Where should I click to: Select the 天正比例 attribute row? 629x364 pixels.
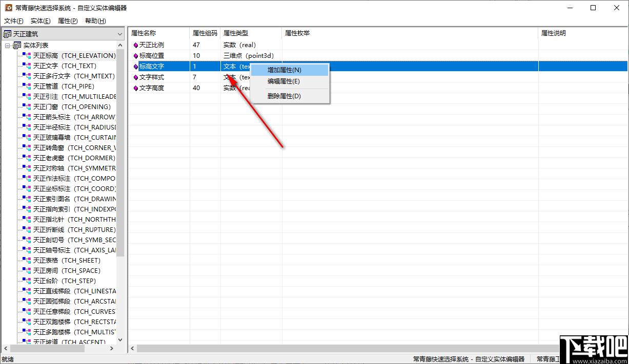[x=378, y=45]
